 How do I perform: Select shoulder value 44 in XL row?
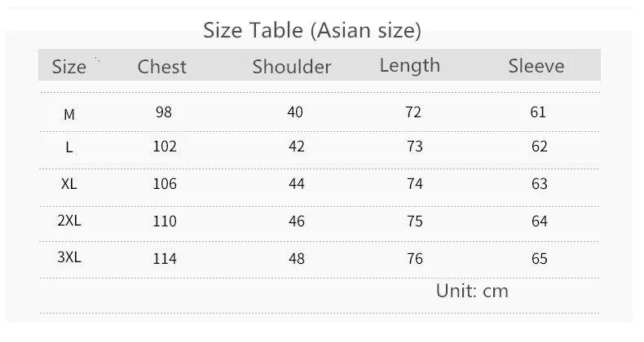[297, 184]
